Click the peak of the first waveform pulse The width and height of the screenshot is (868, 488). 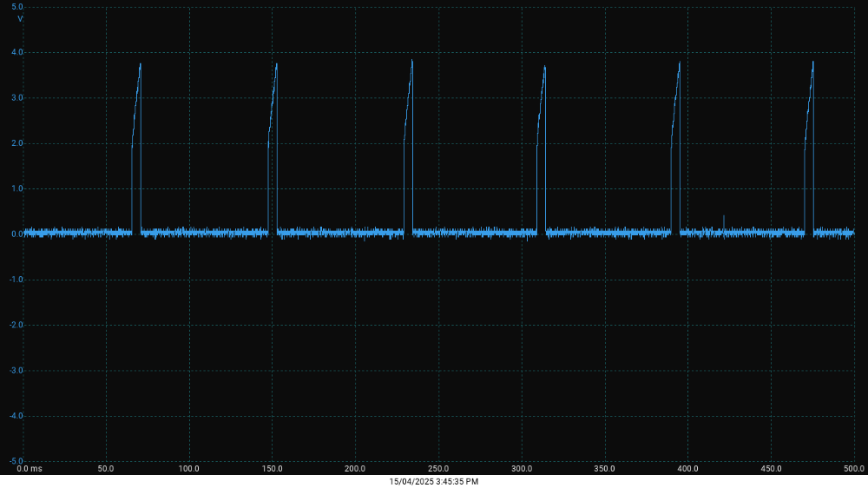tap(140, 64)
